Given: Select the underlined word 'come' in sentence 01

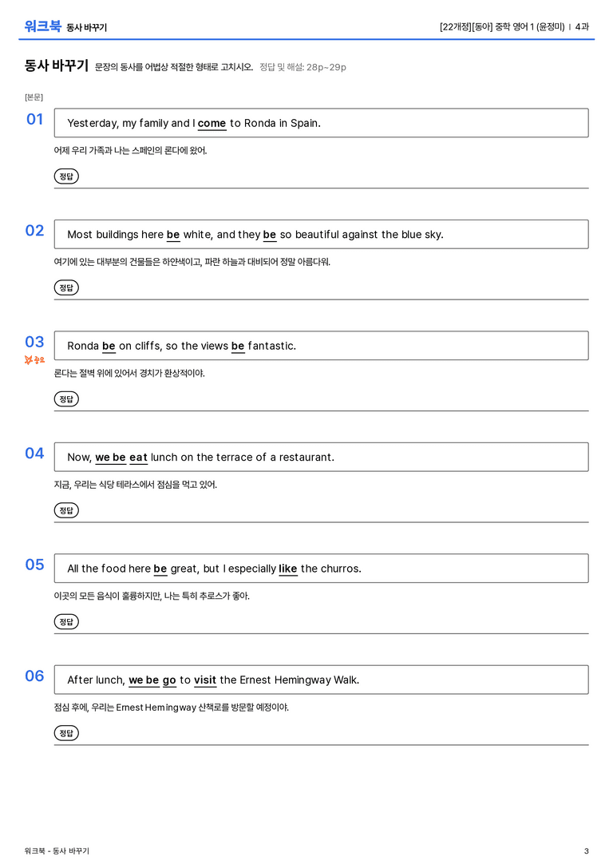Looking at the screenshot, I should click(212, 124).
